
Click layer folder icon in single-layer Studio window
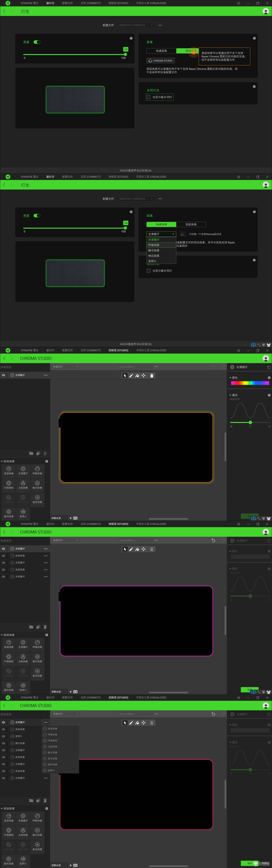point(31,453)
